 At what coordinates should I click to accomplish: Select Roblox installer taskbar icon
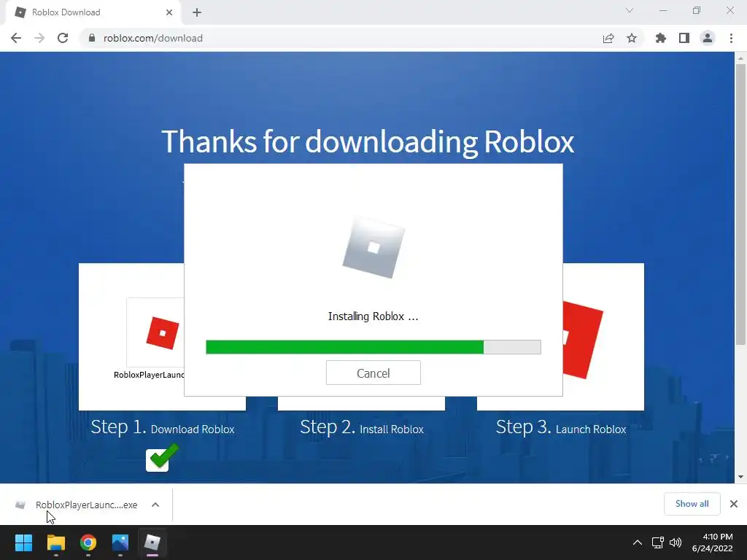[x=152, y=542]
